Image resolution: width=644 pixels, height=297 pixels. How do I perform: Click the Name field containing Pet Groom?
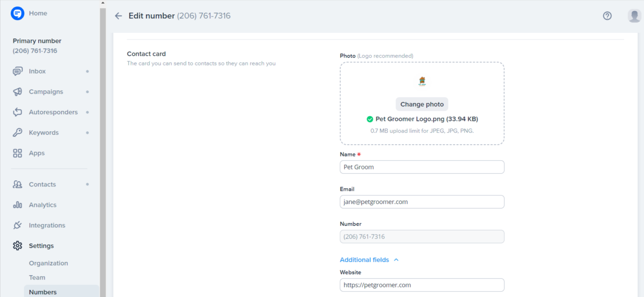pos(422,167)
